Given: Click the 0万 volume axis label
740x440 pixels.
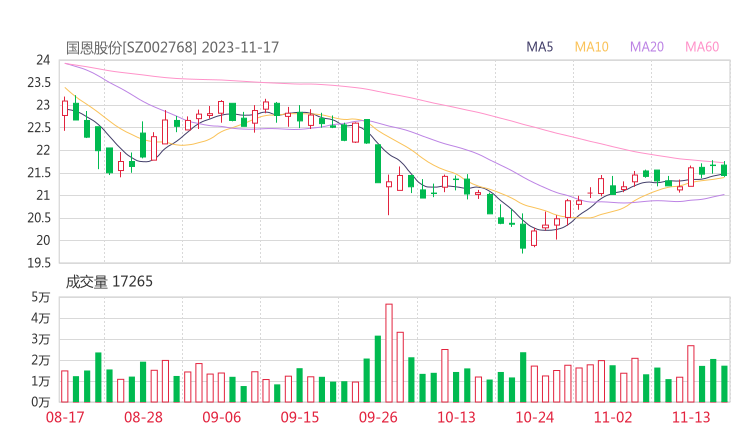Looking at the screenshot, I should pyautogui.click(x=41, y=402).
